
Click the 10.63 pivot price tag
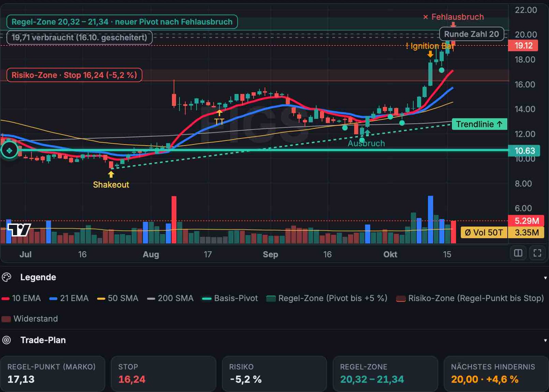(523, 151)
